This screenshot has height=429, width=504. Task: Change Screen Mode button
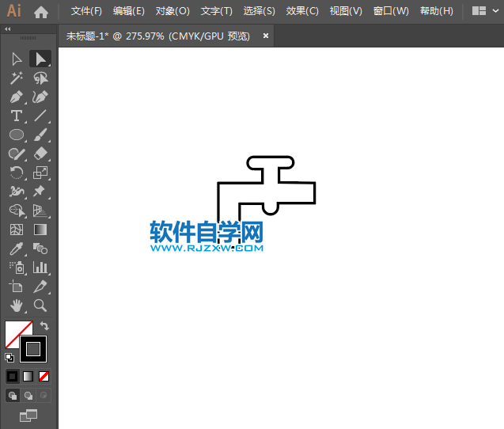[28, 416]
